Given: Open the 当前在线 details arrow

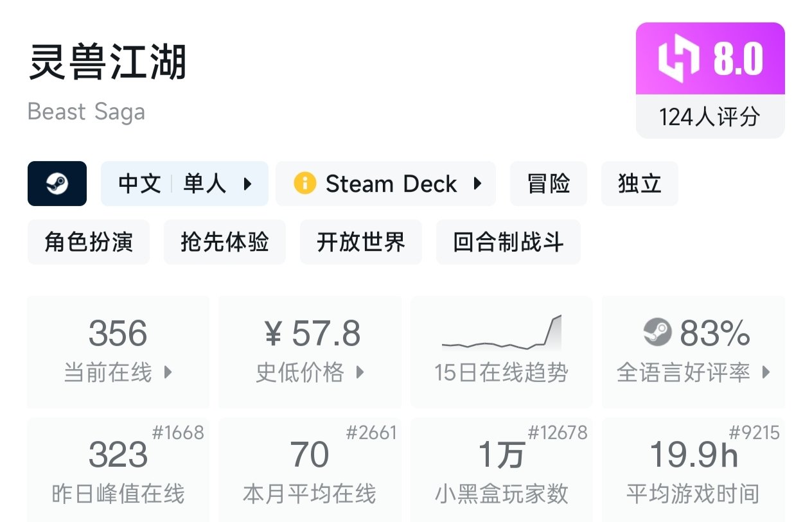Looking at the screenshot, I should pos(168,372).
